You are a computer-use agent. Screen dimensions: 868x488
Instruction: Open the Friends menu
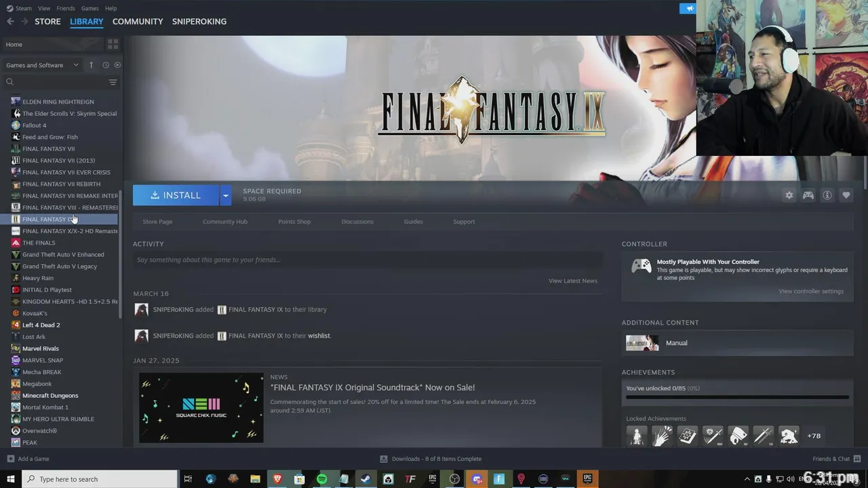66,8
